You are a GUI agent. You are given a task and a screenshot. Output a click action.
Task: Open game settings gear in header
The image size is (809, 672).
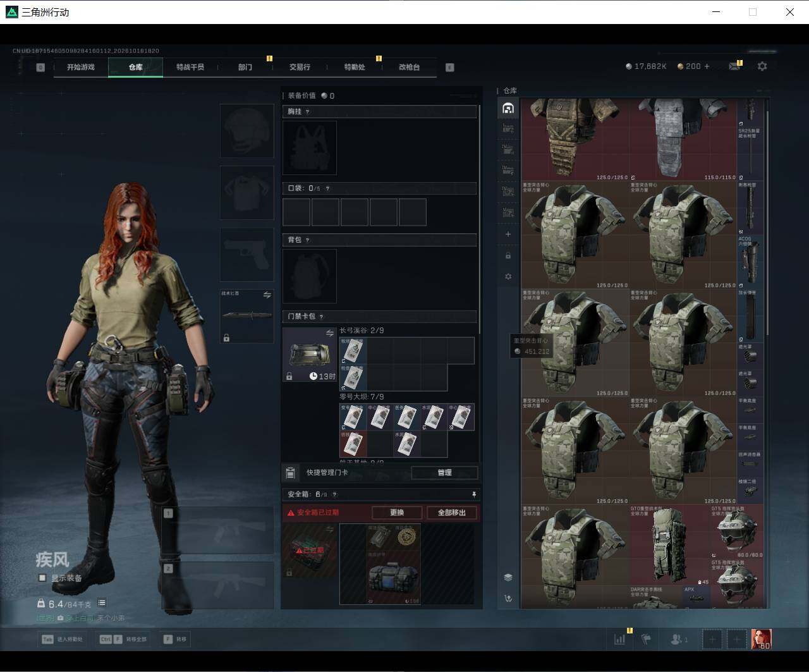point(762,66)
